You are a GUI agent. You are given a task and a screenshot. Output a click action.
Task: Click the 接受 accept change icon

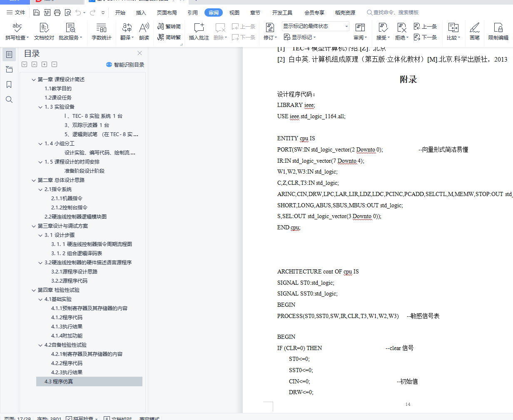coord(383,28)
